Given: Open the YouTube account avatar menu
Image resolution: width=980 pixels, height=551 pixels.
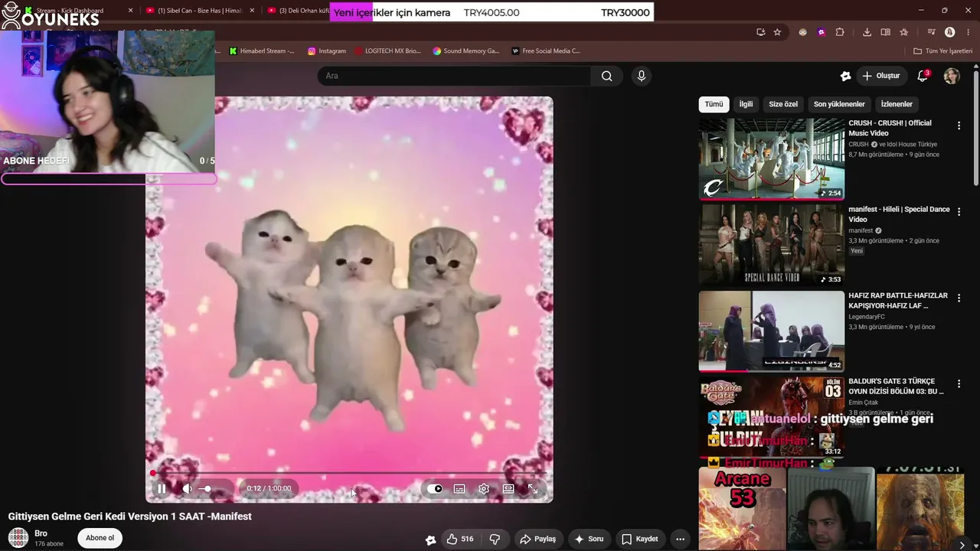Looking at the screenshot, I should click(x=952, y=76).
